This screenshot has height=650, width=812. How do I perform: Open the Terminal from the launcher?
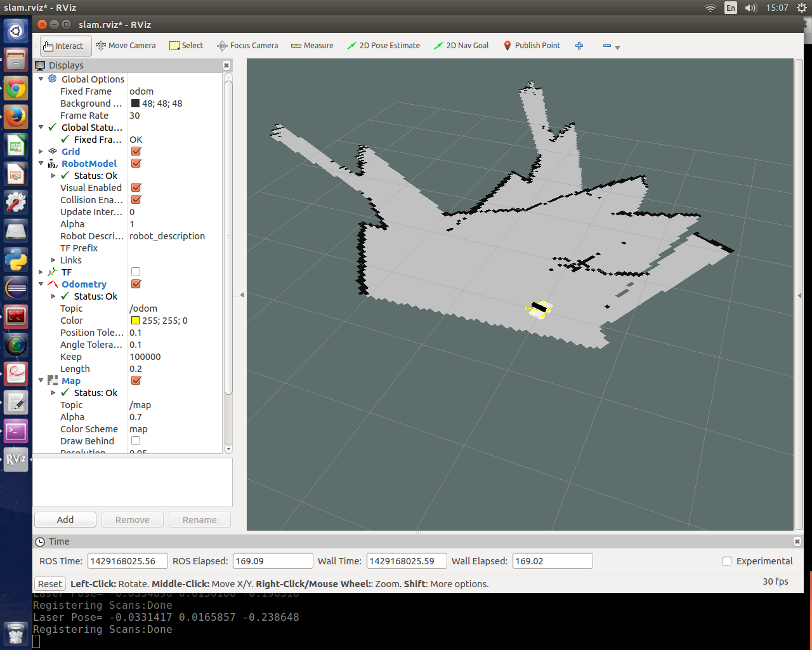point(16,431)
